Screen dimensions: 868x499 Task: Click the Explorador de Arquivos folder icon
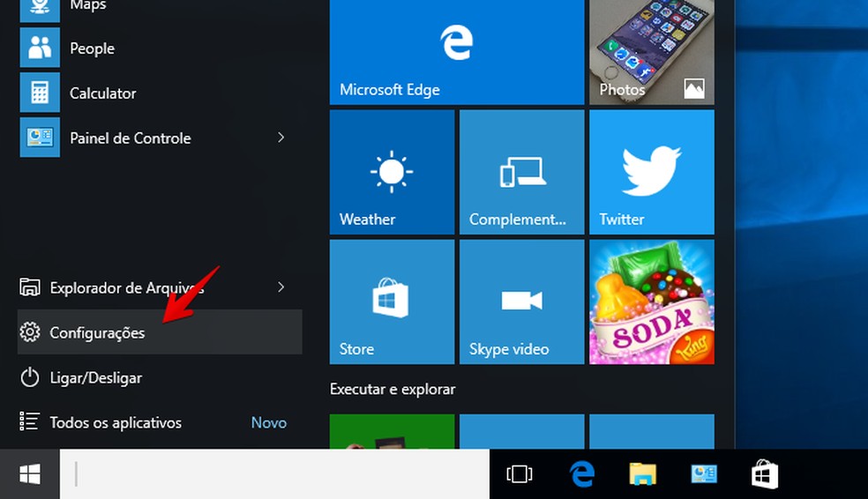pos(30,287)
